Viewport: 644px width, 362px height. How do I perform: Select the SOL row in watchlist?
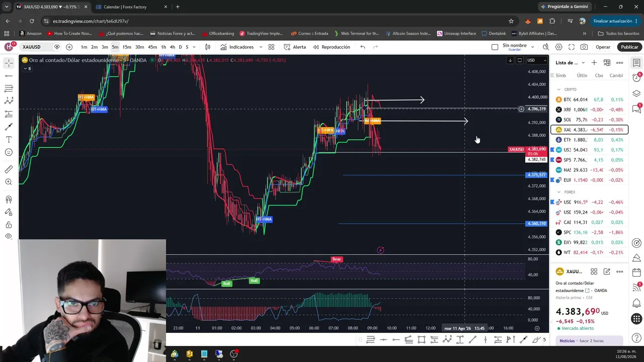(x=590, y=120)
